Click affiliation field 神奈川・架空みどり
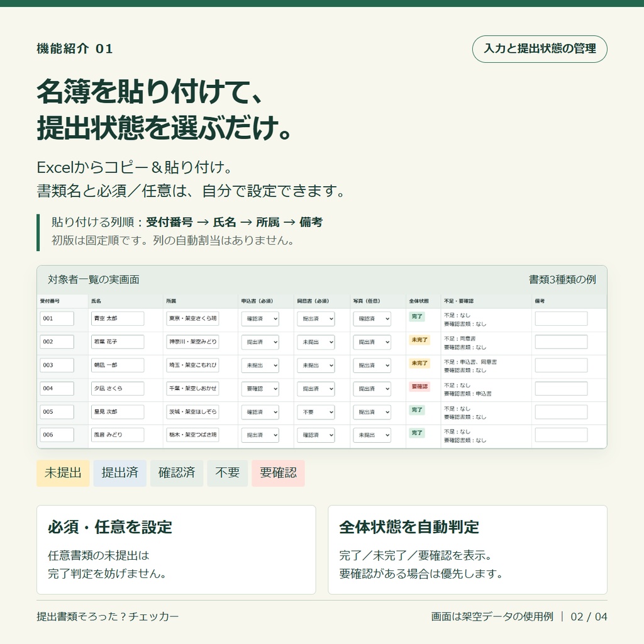The width and height of the screenshot is (644, 644). pyautogui.click(x=192, y=341)
